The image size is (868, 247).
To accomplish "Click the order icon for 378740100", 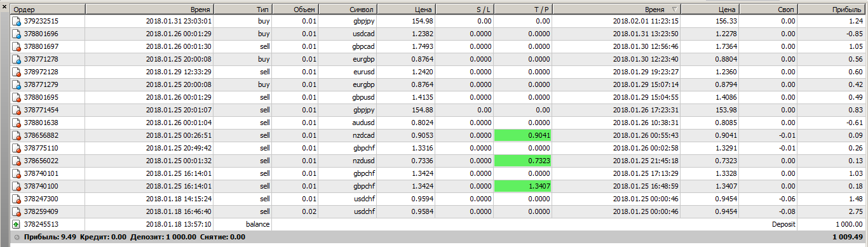I will tap(17, 186).
